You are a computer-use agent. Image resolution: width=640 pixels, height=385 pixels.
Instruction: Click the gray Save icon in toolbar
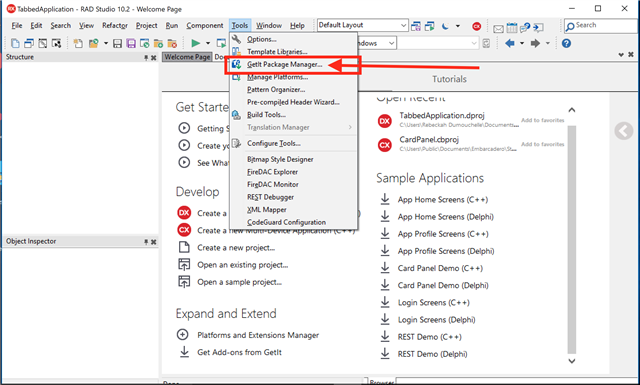coord(118,43)
